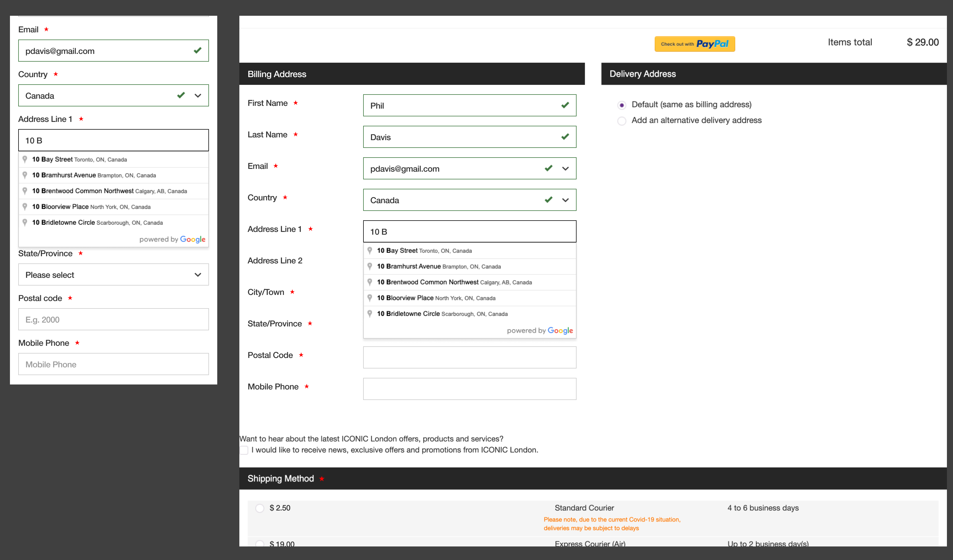Open the billing Email dropdown chevron
This screenshot has height=560, width=953.
point(565,169)
